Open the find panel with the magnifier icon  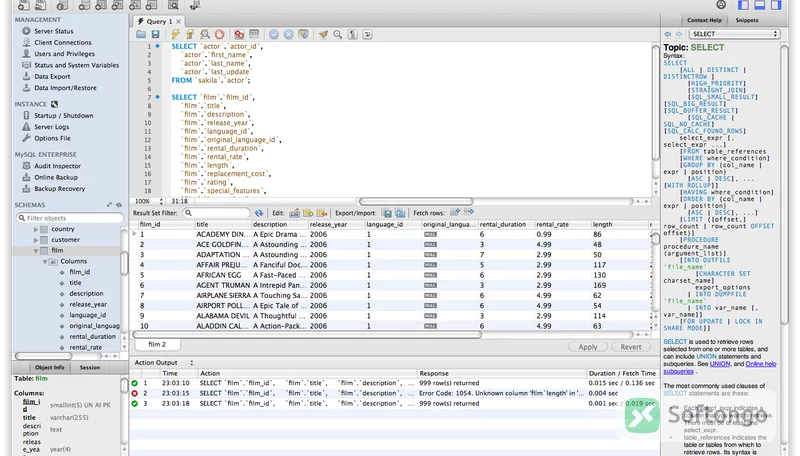[338, 34]
